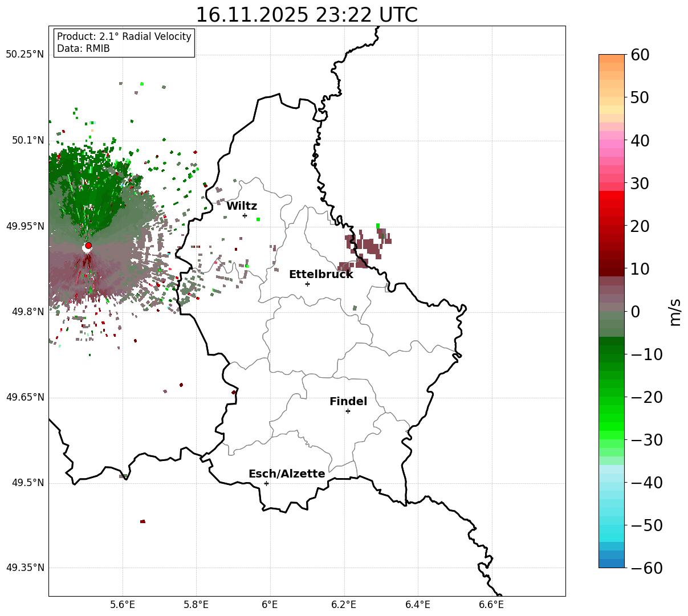Click the 49.95°N latitude label
Screen dimensions: 688x616
point(25,226)
